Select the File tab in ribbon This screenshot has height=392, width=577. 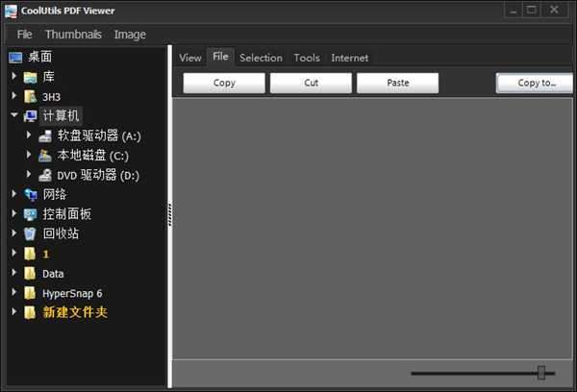click(x=220, y=57)
